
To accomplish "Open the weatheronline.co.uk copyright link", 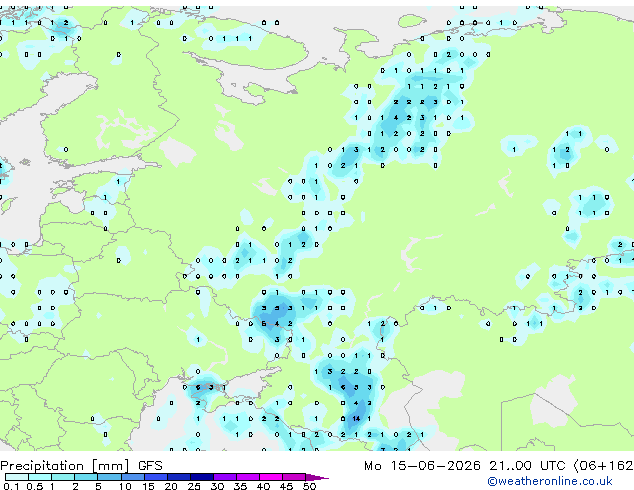I will pos(550,481).
